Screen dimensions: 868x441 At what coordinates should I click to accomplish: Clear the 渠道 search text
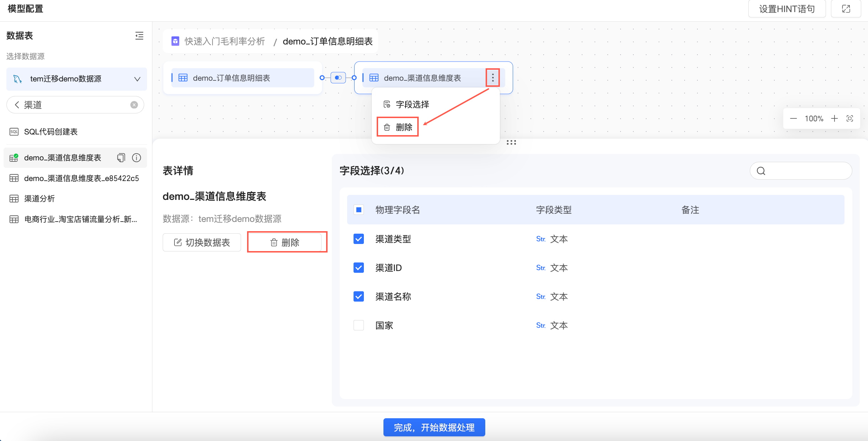coord(134,105)
